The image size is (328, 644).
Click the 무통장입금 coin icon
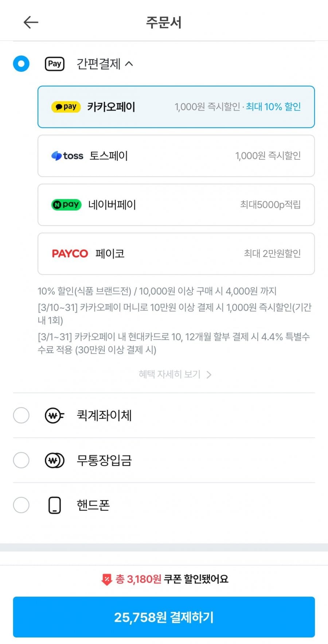tap(54, 460)
